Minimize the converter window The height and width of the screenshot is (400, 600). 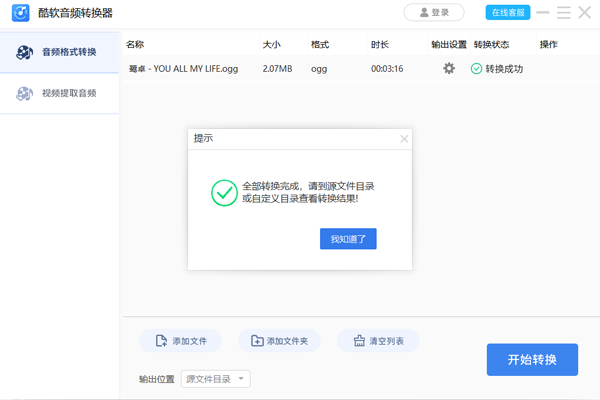pyautogui.click(x=543, y=13)
